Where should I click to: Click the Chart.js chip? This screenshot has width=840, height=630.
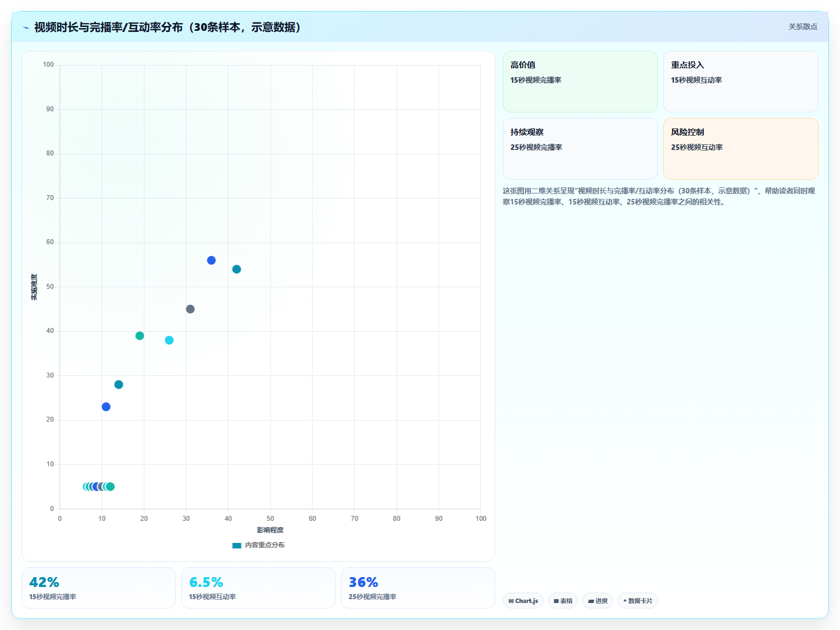tap(523, 601)
